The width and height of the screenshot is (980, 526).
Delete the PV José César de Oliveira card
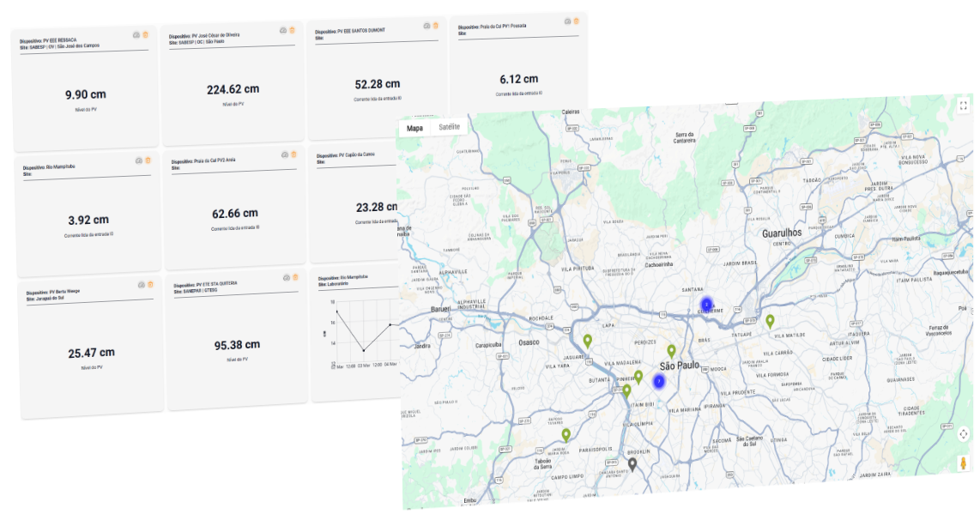click(292, 30)
